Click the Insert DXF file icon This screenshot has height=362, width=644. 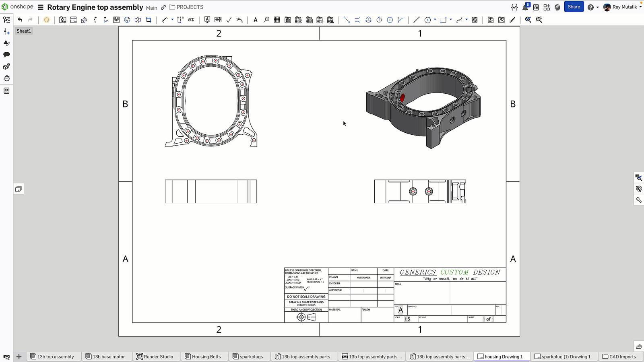(491, 20)
